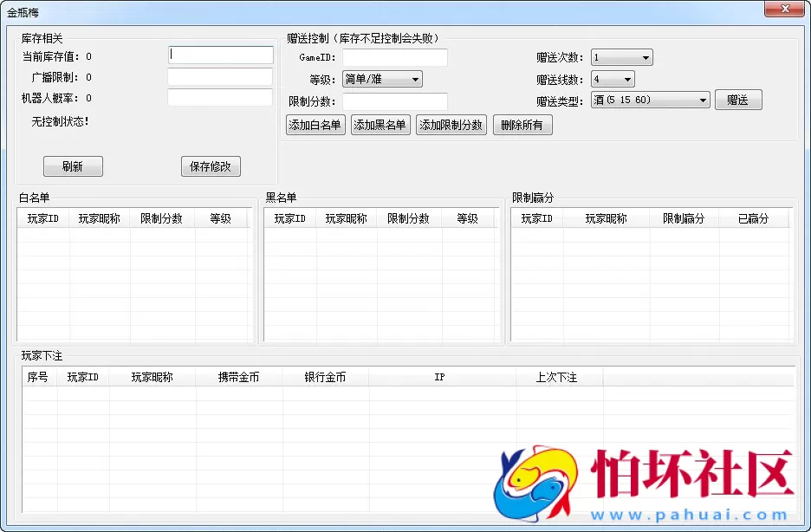The width and height of the screenshot is (811, 532).
Task: Open the 等级 difficulty dropdown showing 简单/难
Action: (x=381, y=78)
